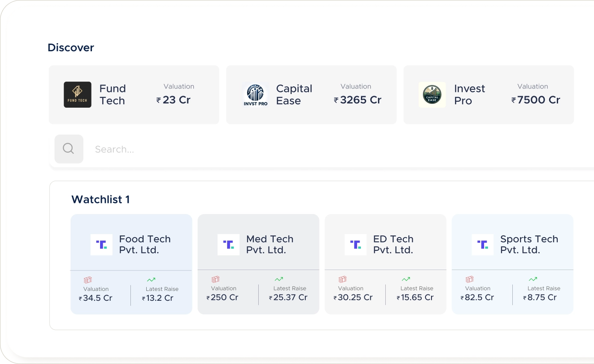Click Food Tech valuation money icon
Screen dimensions: 594x364
[88, 280]
